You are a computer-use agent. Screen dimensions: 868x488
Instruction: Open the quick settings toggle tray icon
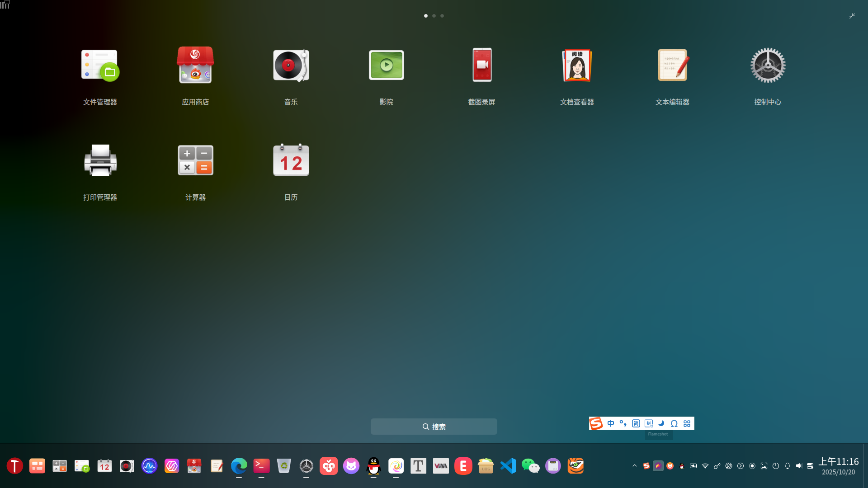click(810, 466)
